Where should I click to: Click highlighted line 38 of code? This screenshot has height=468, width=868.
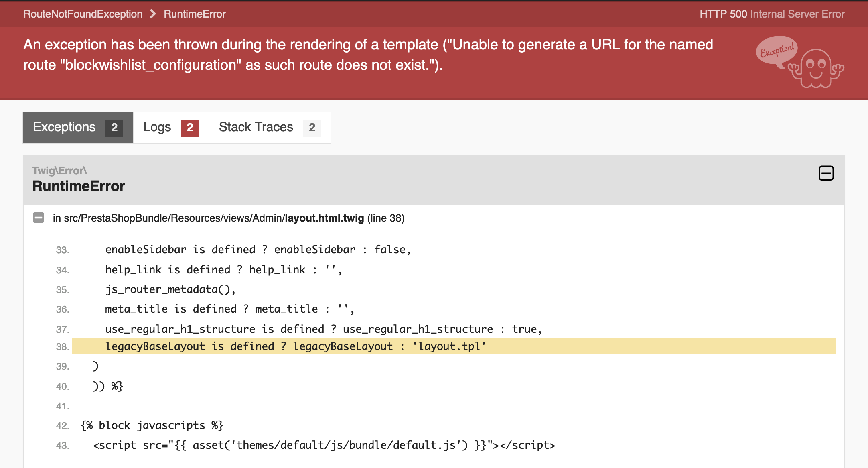(x=295, y=346)
